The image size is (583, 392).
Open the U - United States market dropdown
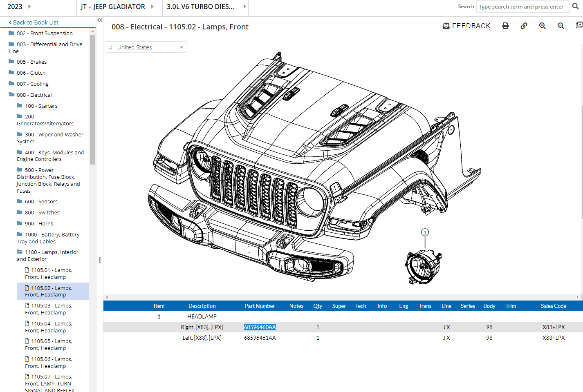point(146,47)
